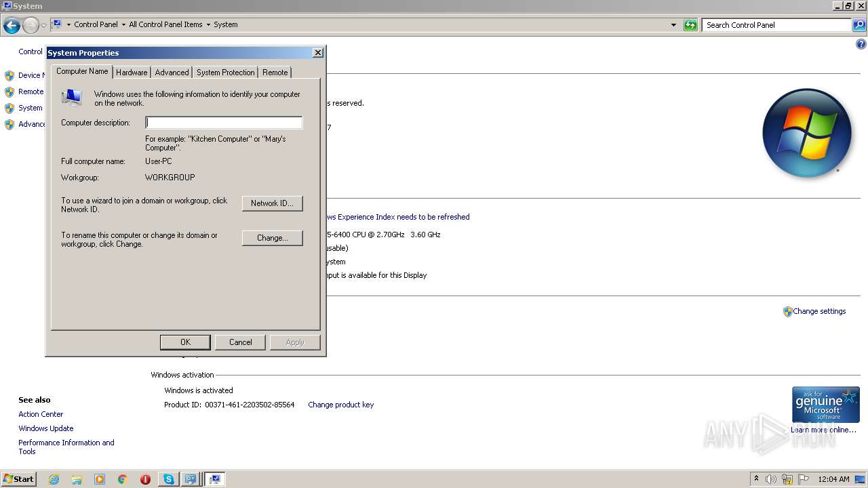Focus the Computer description field
The image size is (868, 488).
[x=224, y=123]
